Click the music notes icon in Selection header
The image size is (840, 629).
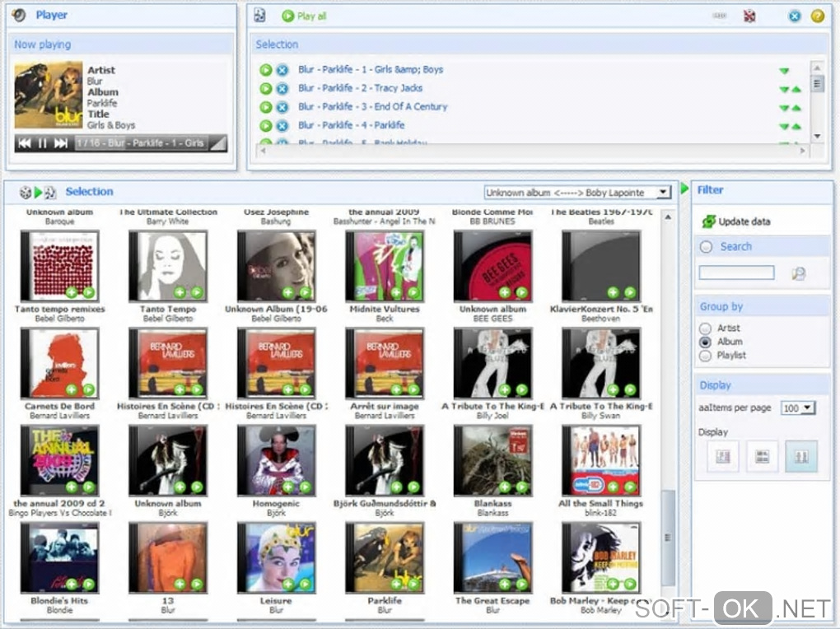pyautogui.click(x=49, y=193)
